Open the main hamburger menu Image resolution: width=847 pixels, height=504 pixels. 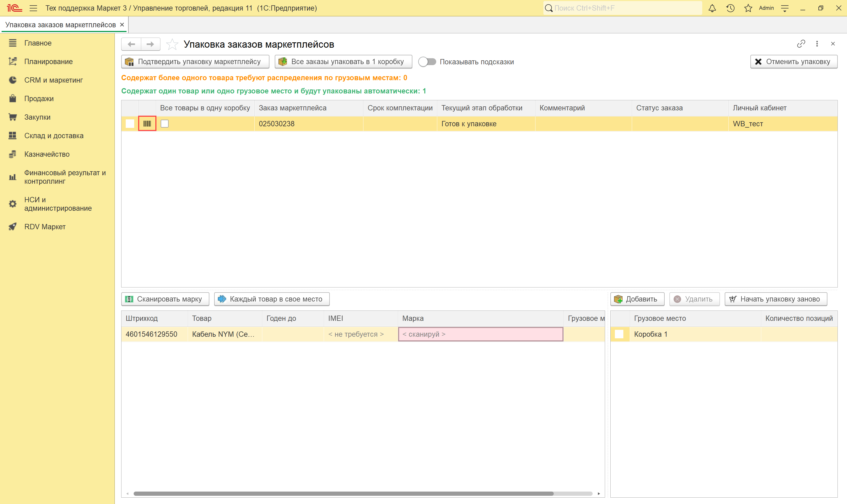tap(33, 8)
